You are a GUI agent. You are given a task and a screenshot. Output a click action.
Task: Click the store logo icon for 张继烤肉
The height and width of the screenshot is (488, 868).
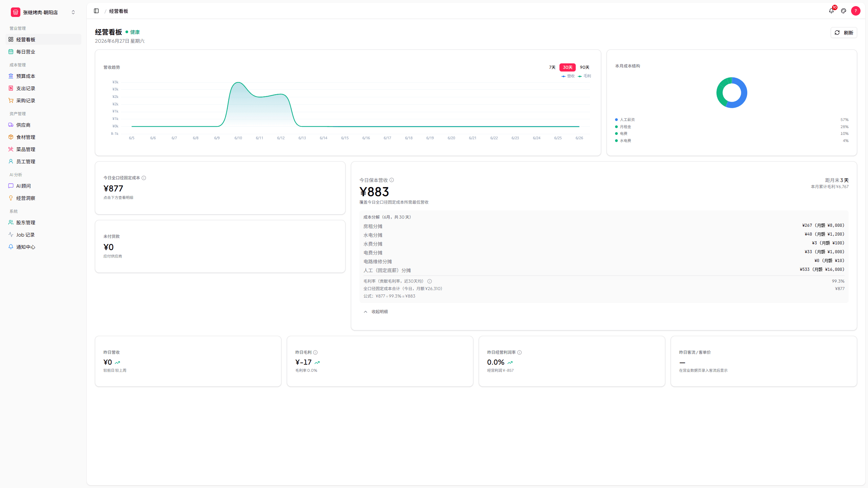(16, 12)
